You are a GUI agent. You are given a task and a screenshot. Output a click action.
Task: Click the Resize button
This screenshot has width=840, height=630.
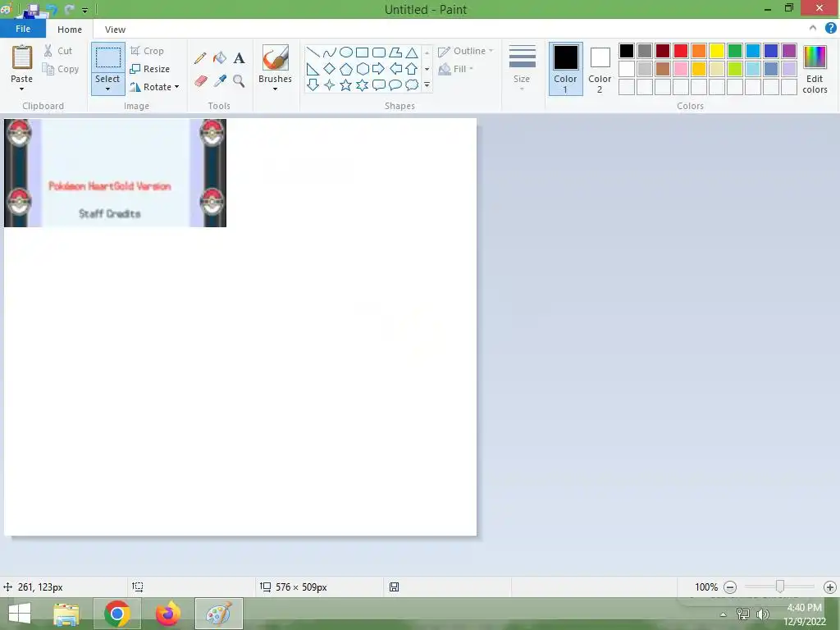[x=149, y=69]
